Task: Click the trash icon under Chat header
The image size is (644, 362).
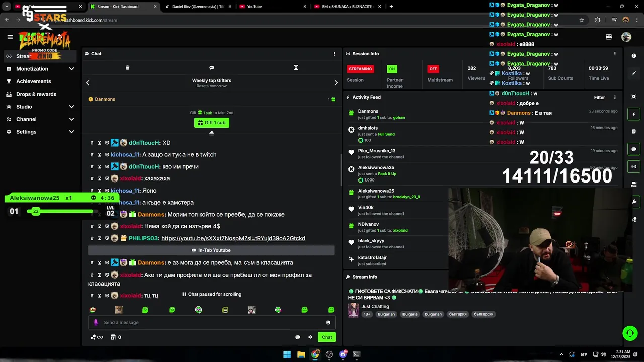Action: pos(127,68)
